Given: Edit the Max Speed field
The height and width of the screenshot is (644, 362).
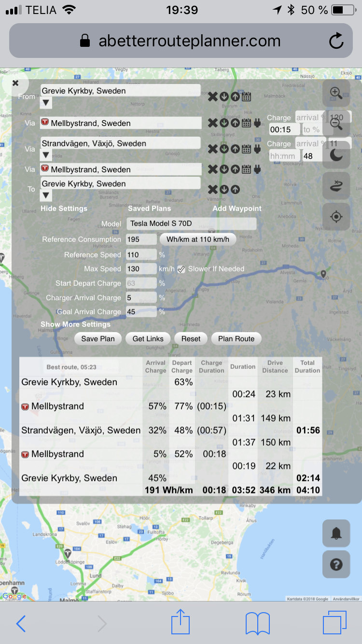Looking at the screenshot, I should pyautogui.click(x=141, y=269).
